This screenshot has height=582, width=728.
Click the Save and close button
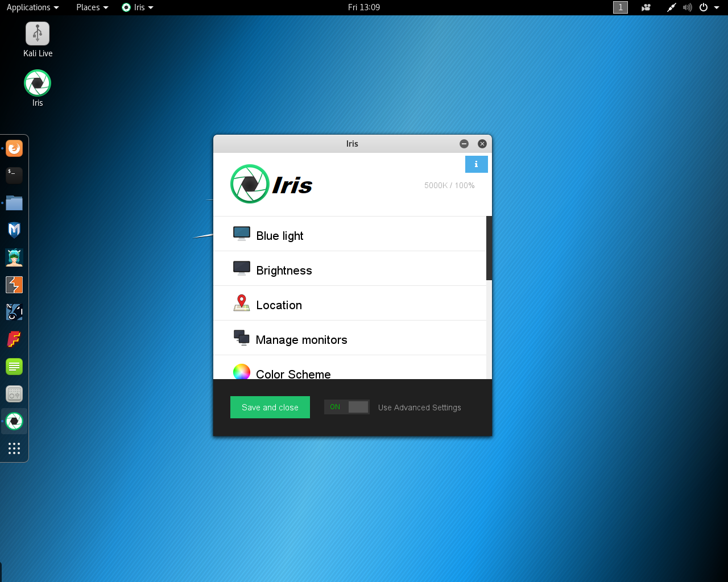[x=270, y=408]
